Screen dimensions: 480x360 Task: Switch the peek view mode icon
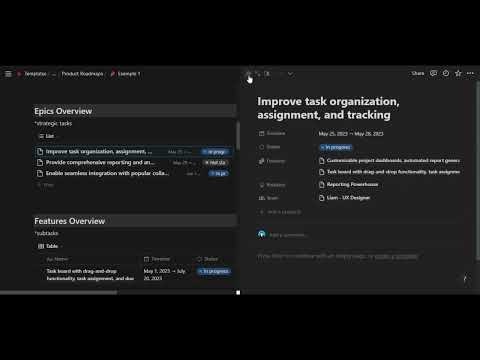pyautogui.click(x=267, y=74)
